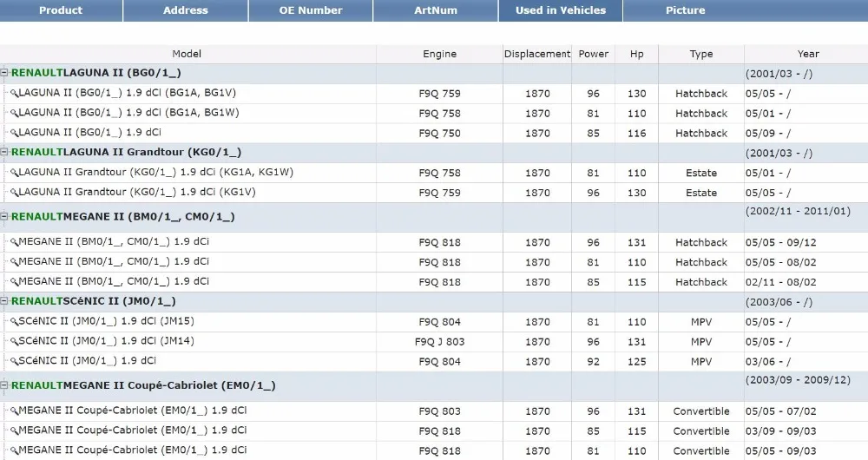The width and height of the screenshot is (868, 460).
Task: Click magnifier icon for MEGANE II Coupé-Cabriolet F9Q 803 row
Action: click(15, 411)
